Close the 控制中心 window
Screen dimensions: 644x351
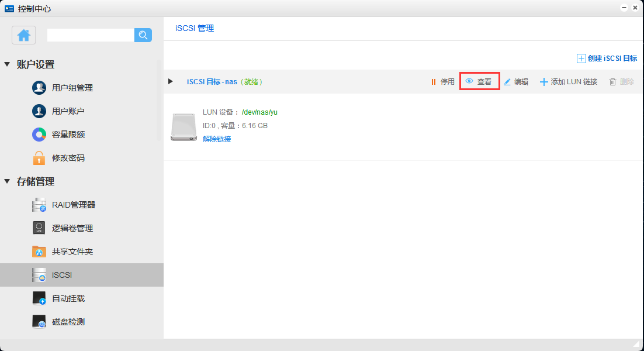pyautogui.click(x=635, y=8)
